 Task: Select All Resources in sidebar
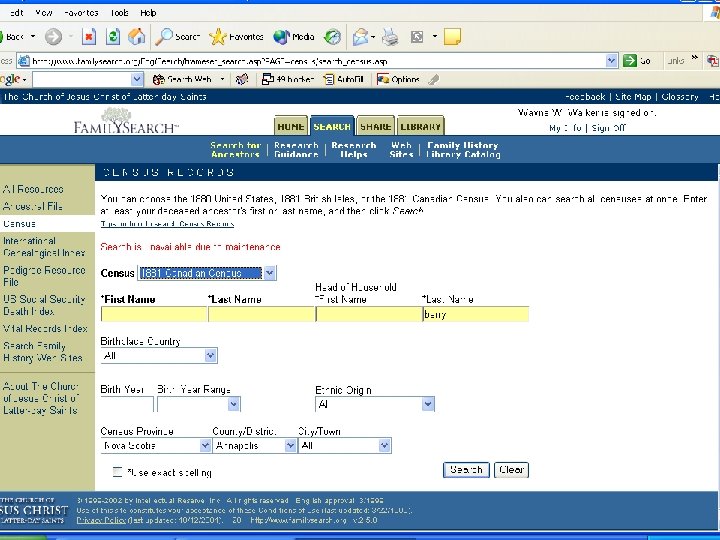pyautogui.click(x=33, y=189)
